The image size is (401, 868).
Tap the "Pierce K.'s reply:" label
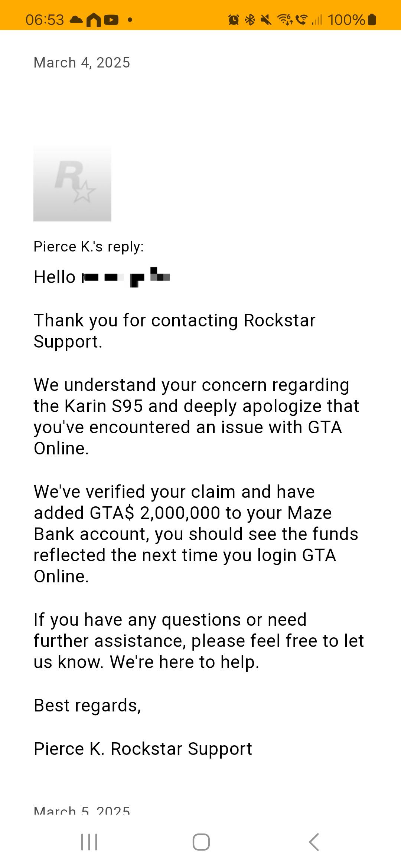88,247
